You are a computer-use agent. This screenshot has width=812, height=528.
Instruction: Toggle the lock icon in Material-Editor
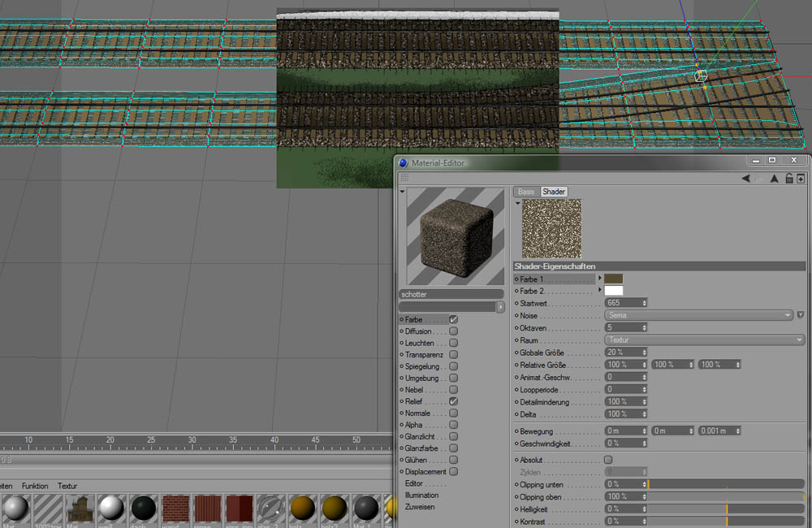click(x=788, y=179)
